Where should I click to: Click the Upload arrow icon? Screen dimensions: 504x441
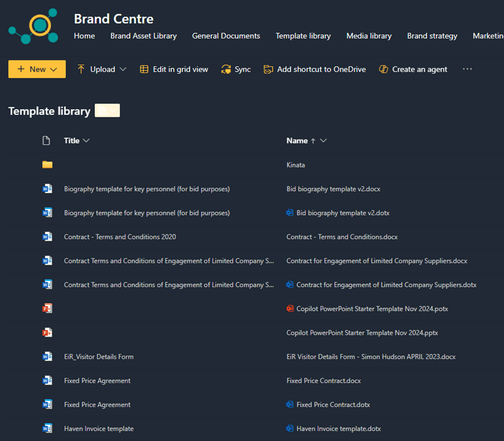pos(81,69)
